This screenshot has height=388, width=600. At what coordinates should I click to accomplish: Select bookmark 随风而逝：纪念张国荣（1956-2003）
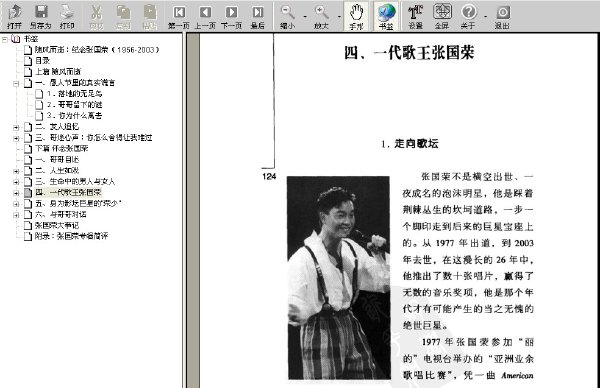97,50
